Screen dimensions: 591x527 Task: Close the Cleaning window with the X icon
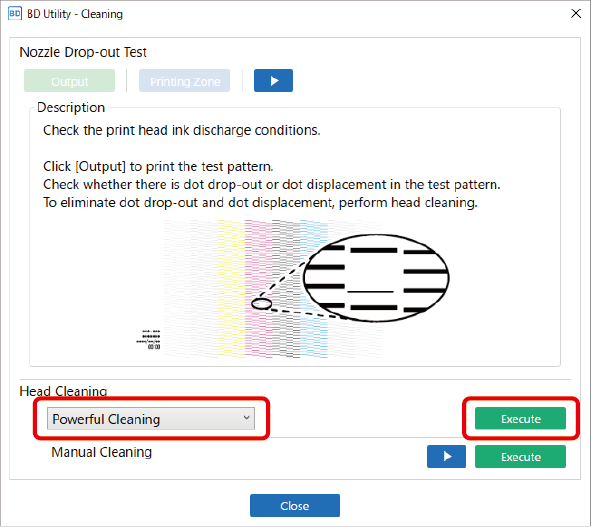[x=576, y=14]
